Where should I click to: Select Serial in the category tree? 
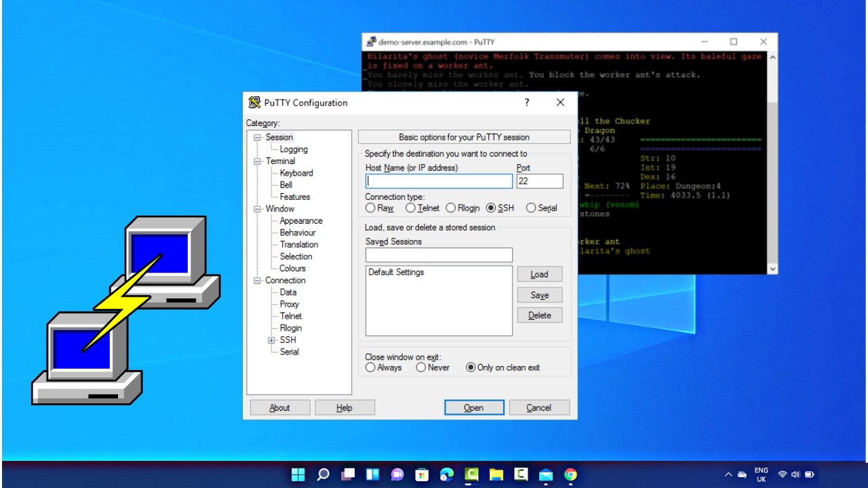click(x=290, y=352)
